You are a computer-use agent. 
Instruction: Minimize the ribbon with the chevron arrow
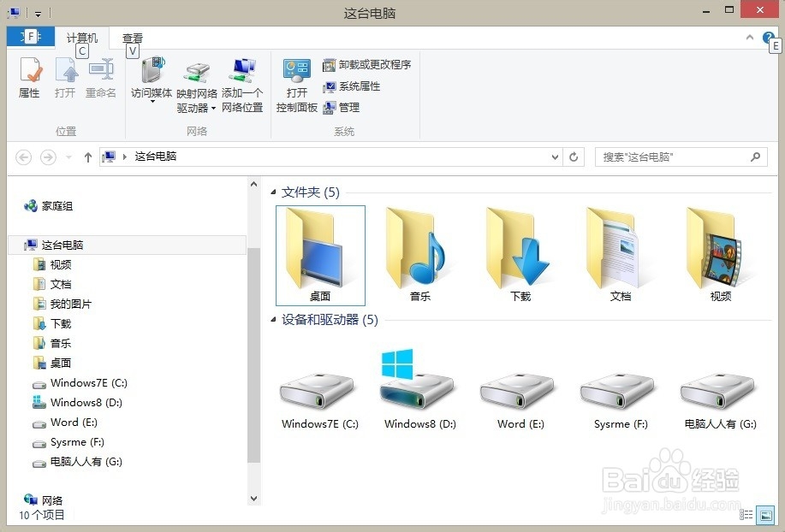point(749,37)
